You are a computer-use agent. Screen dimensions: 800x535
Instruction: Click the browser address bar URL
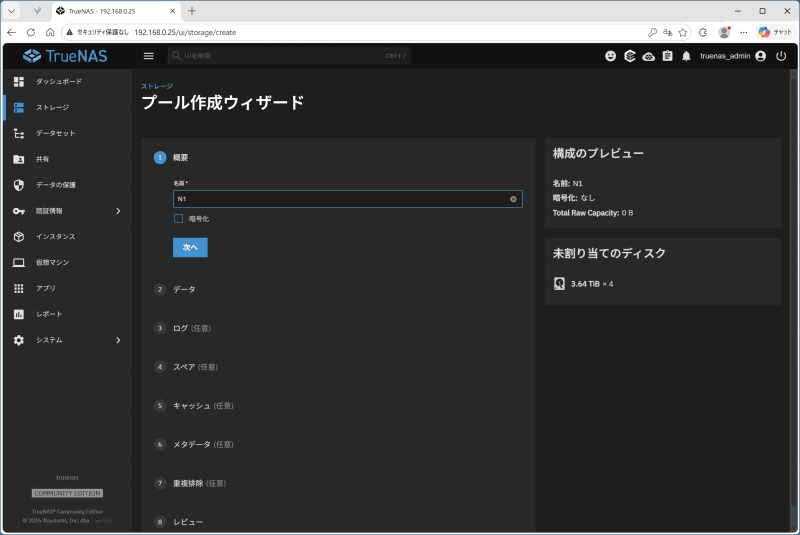(185, 32)
